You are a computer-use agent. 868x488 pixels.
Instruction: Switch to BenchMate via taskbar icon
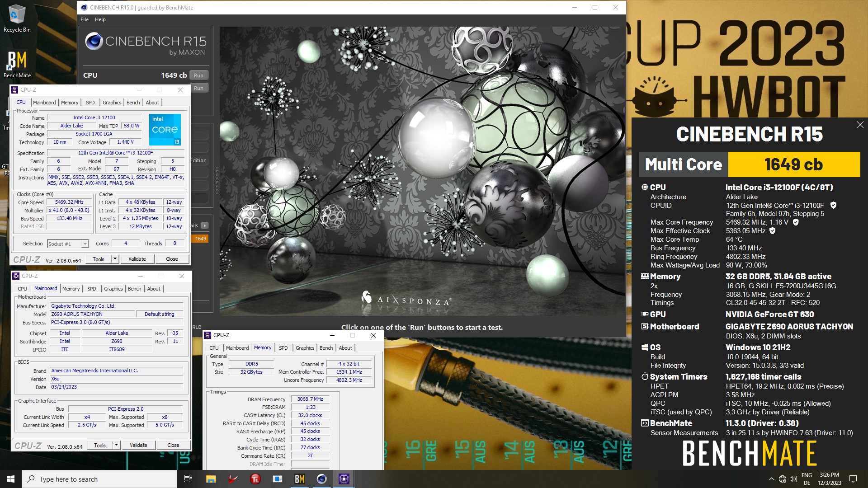click(299, 479)
